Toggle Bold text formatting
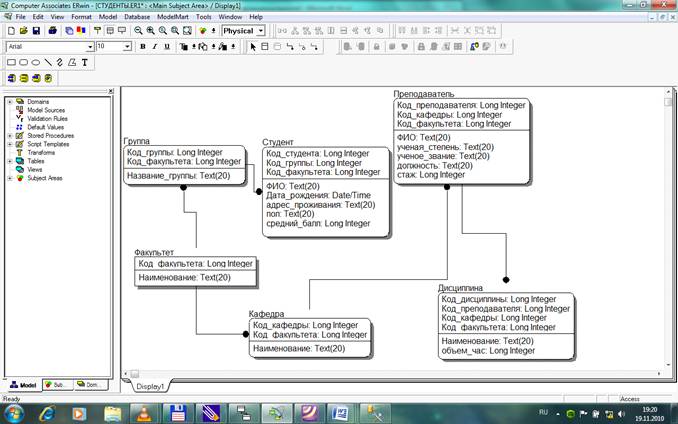Viewport: 678px width, 424px height. click(x=143, y=46)
